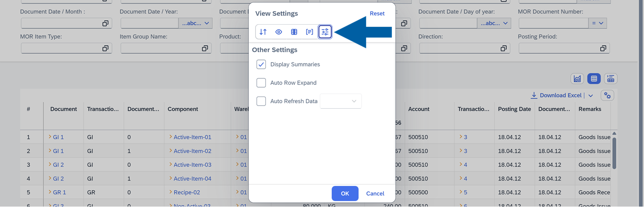Cancel the View Settings dialog
Image resolution: width=644 pixels, height=207 pixels.
point(375,194)
